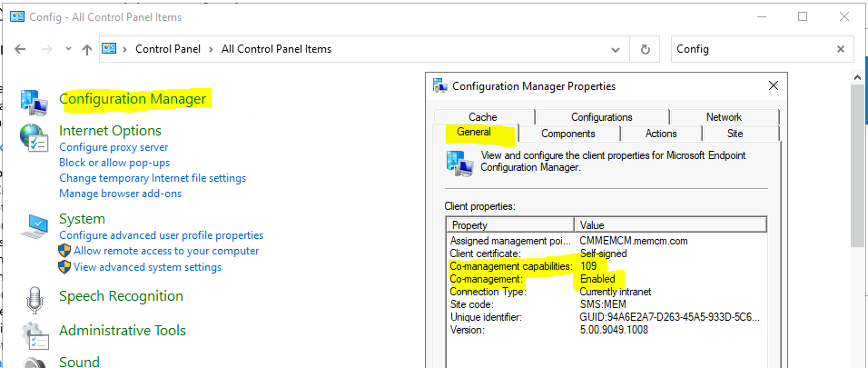Viewport: 868px width, 368px height.
Task: Switch to the Actions tab
Action: click(x=661, y=134)
